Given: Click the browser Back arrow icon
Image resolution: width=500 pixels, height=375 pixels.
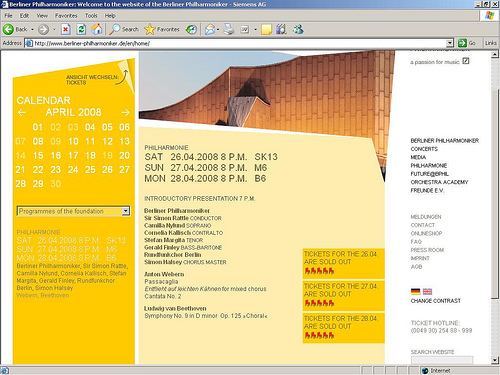Looking at the screenshot, I should click(8, 30).
